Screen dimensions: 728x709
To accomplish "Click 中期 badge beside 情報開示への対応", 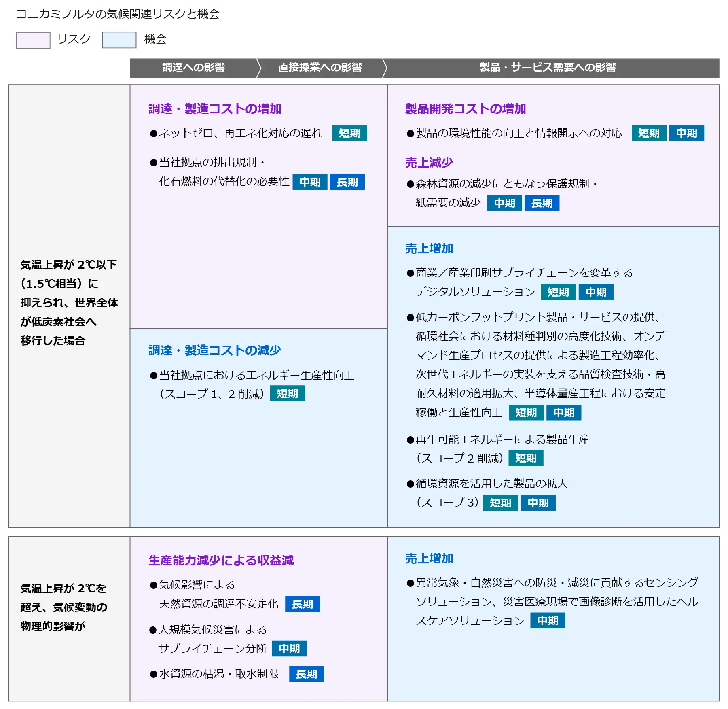I will [686, 133].
